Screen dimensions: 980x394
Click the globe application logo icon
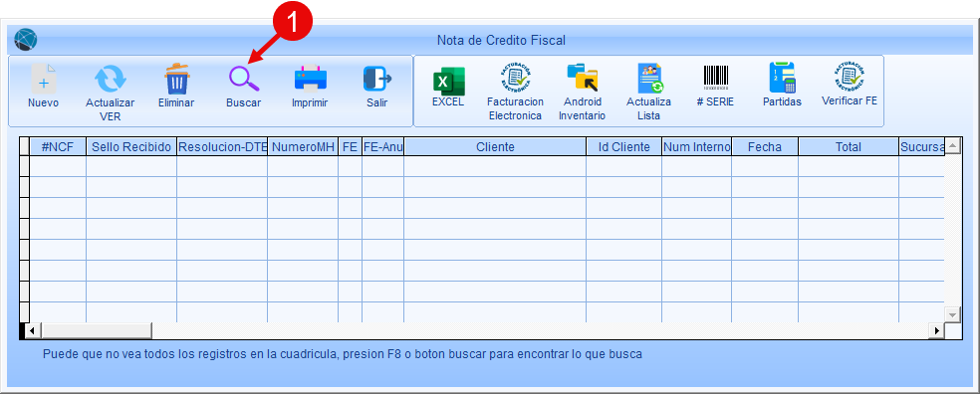pyautogui.click(x=26, y=40)
